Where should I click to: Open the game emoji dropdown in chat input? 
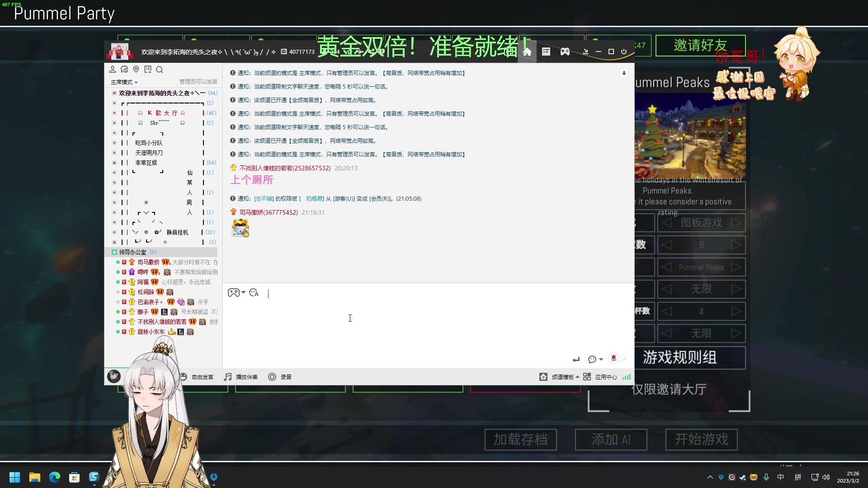237,293
